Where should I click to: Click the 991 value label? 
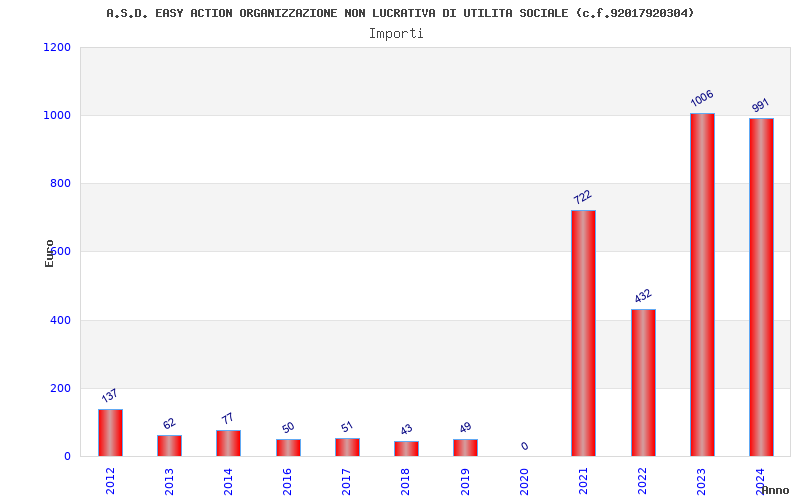point(760,105)
